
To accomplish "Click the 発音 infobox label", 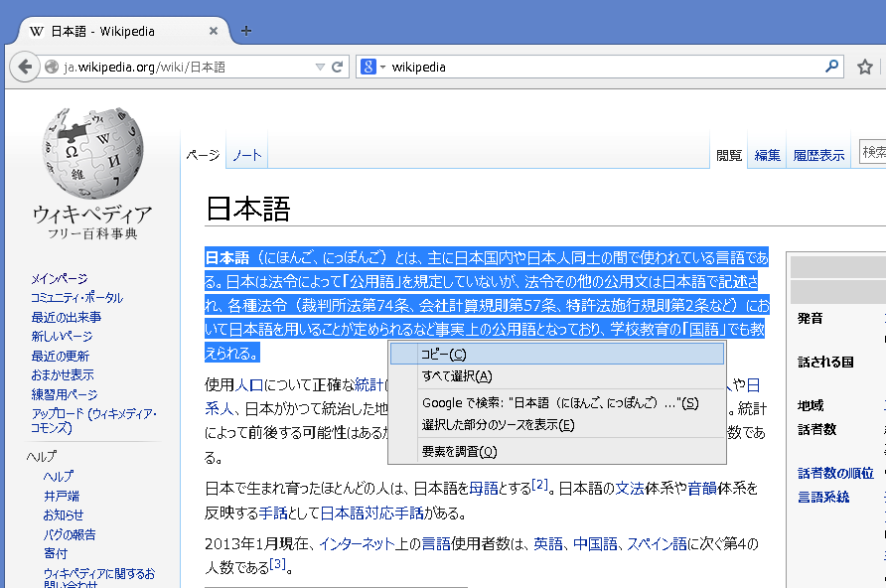I will (810, 319).
